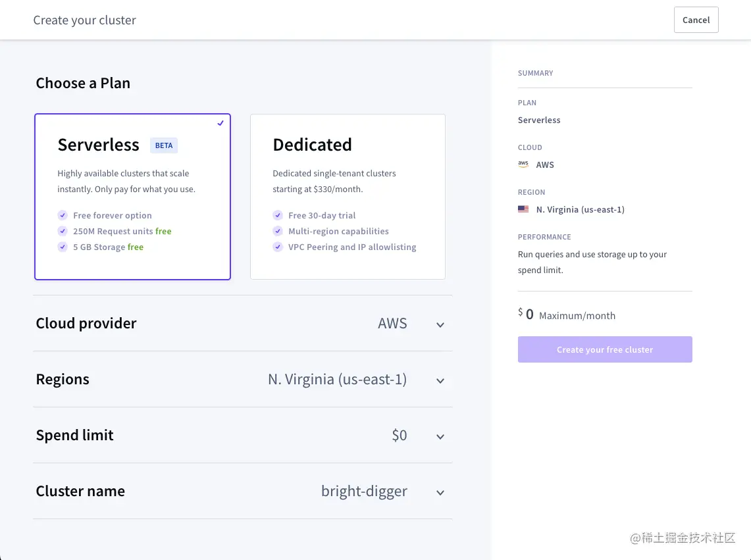Click the Create your free cluster button
Screen dimensions: 751x560
pyautogui.click(x=604, y=349)
